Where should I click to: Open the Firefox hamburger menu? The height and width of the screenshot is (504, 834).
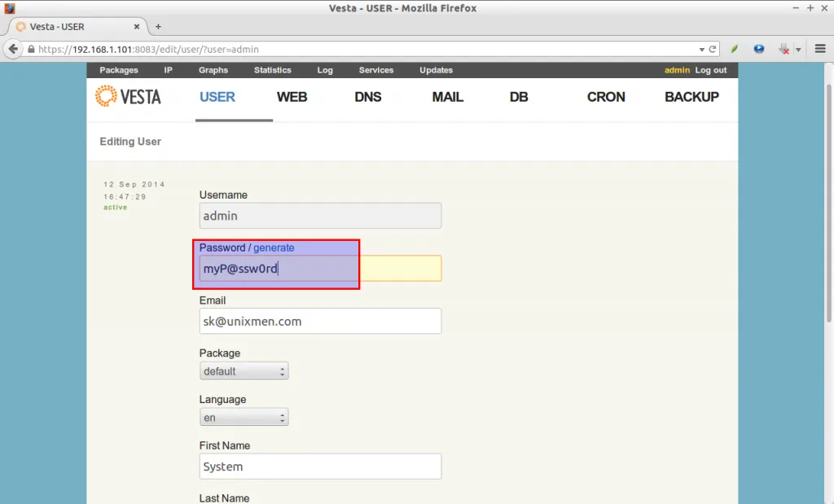point(820,49)
